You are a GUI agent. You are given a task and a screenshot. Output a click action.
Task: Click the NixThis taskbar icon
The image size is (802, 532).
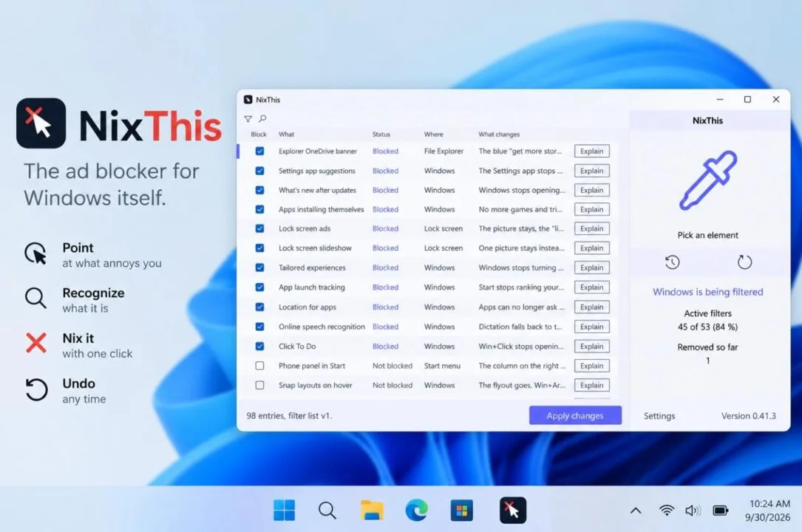513,510
